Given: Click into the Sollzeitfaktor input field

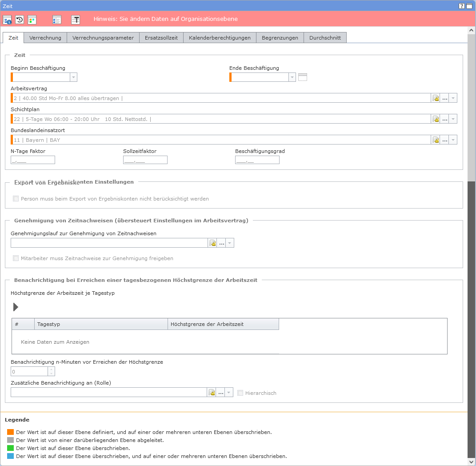Looking at the screenshot, I should coord(145,160).
